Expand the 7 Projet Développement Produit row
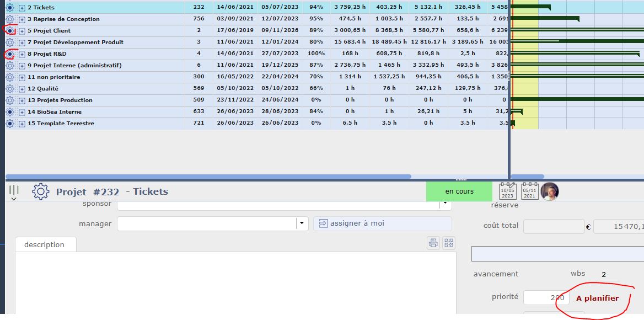 click(22, 42)
